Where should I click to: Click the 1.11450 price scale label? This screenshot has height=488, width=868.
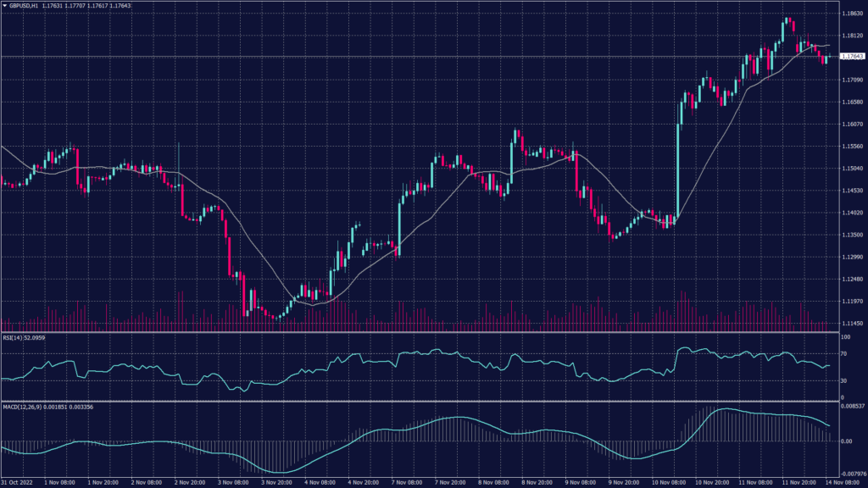coord(851,323)
